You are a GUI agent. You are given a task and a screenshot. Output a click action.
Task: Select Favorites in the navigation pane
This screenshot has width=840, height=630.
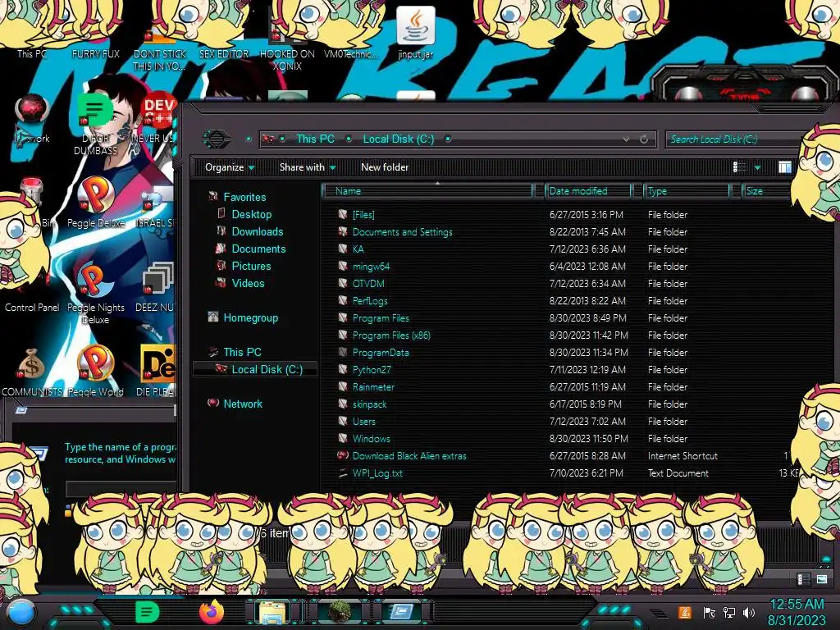click(x=244, y=197)
